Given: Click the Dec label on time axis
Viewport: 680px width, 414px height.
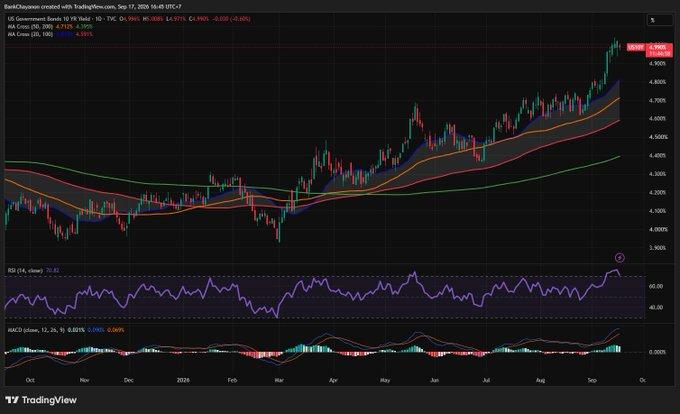Looking at the screenshot, I should 129,380.
